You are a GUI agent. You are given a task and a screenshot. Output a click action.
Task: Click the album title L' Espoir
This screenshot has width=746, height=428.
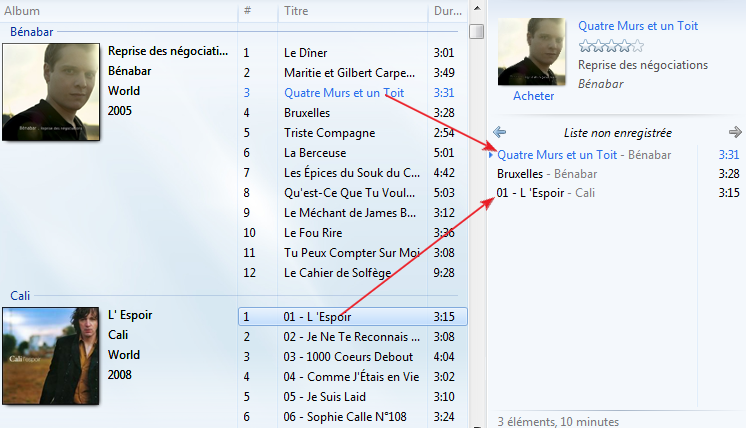click(x=130, y=315)
